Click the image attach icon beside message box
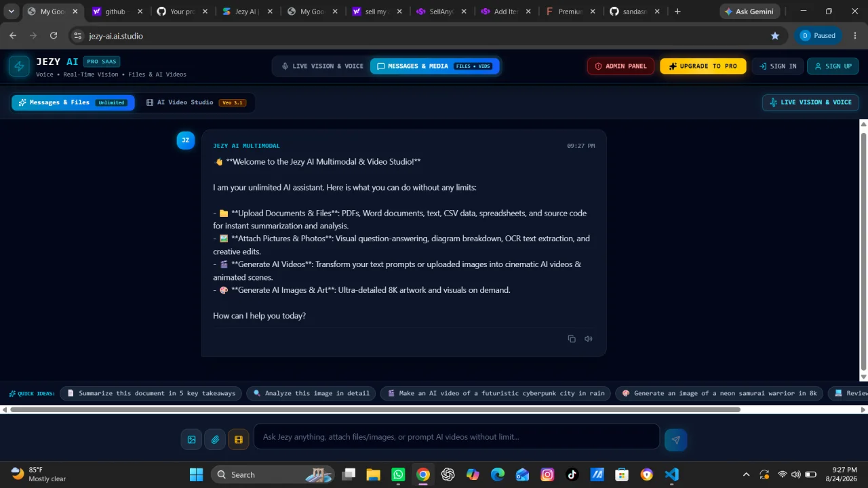Viewport: 868px width, 488px height. pyautogui.click(x=192, y=440)
